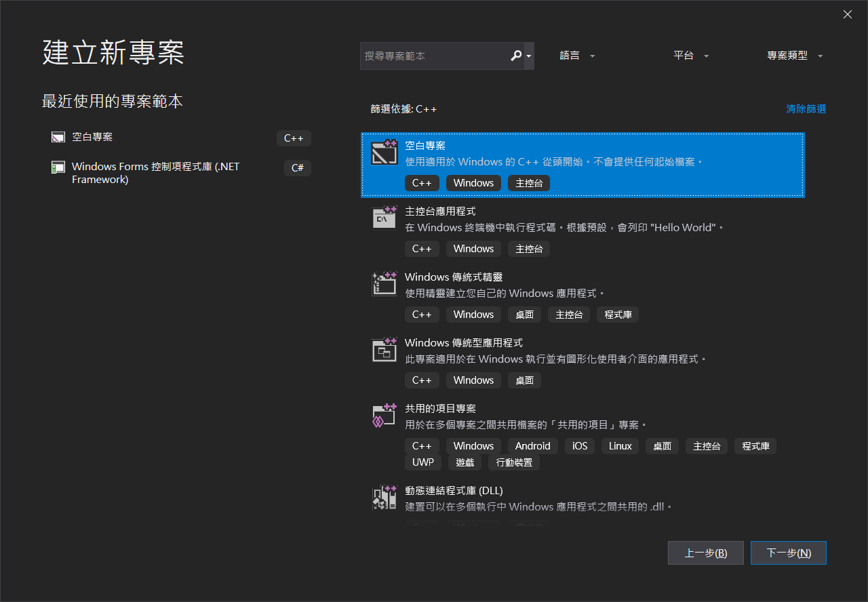Focus the 搜尋專案範本 search field

pyautogui.click(x=434, y=56)
